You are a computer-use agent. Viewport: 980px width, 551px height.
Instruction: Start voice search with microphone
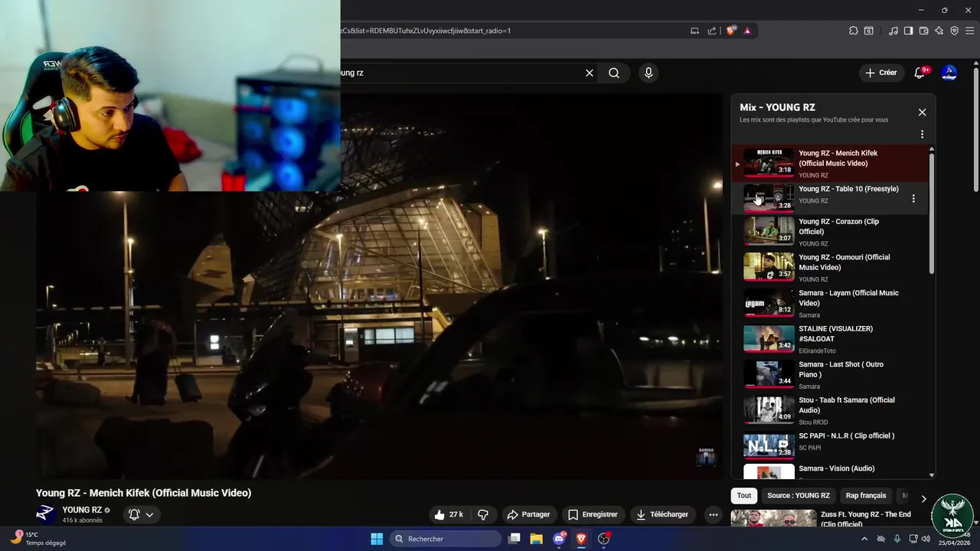pyautogui.click(x=648, y=73)
